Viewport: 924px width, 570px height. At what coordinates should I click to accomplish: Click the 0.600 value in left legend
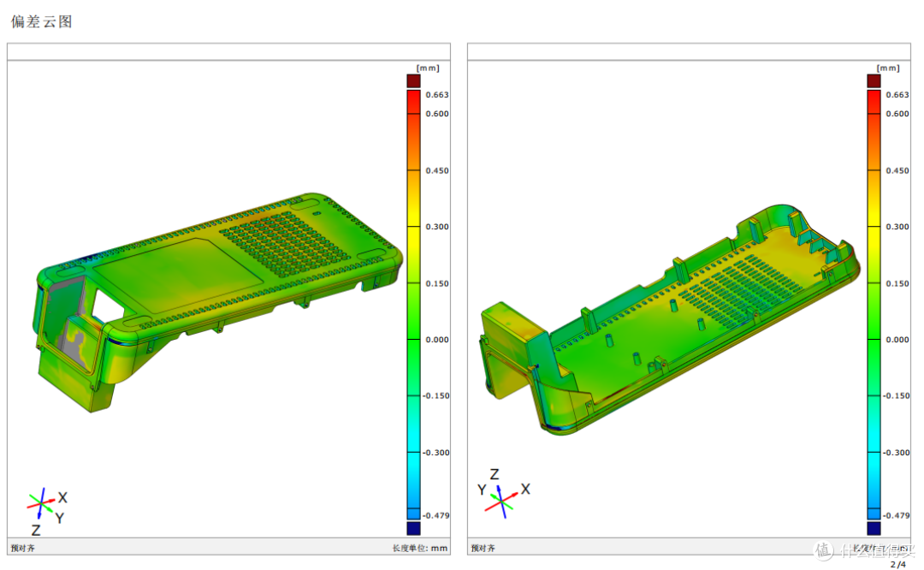point(436,114)
